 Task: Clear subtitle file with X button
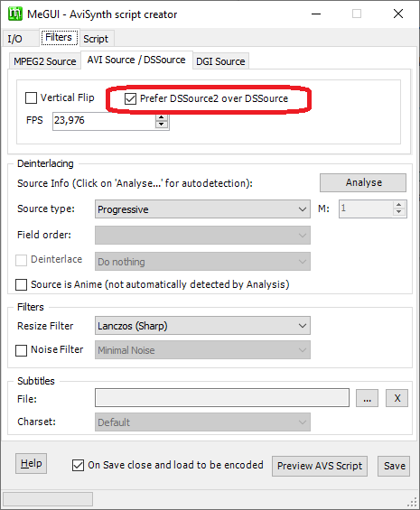click(397, 398)
